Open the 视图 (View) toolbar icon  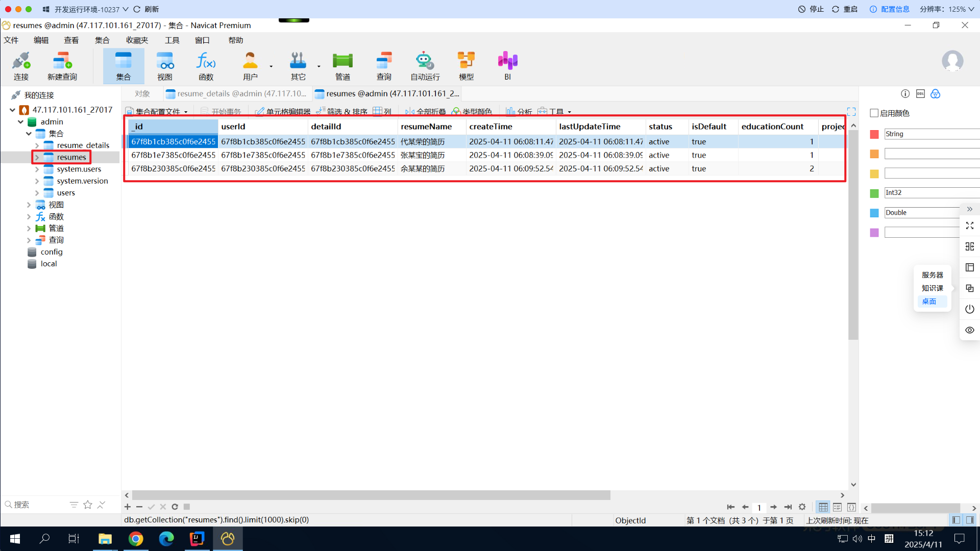pos(165,66)
